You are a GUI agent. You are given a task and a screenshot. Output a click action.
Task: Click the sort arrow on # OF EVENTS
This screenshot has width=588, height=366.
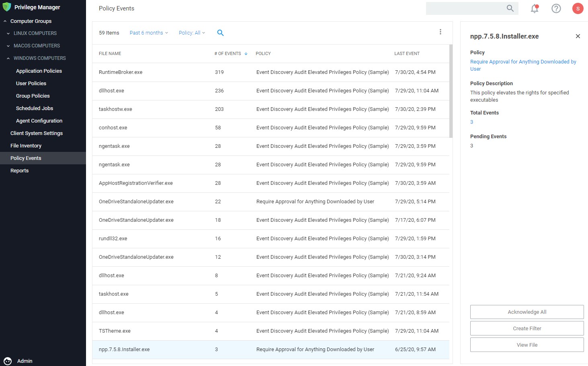click(246, 53)
